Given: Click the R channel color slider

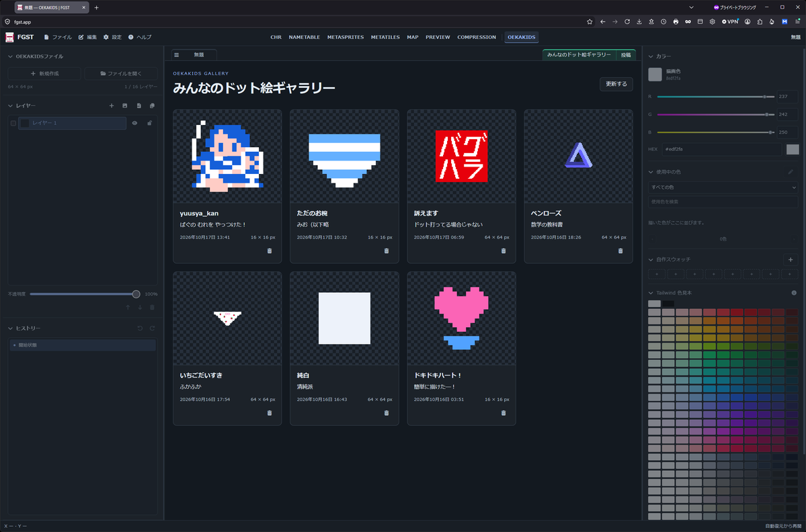Looking at the screenshot, I should (x=715, y=97).
